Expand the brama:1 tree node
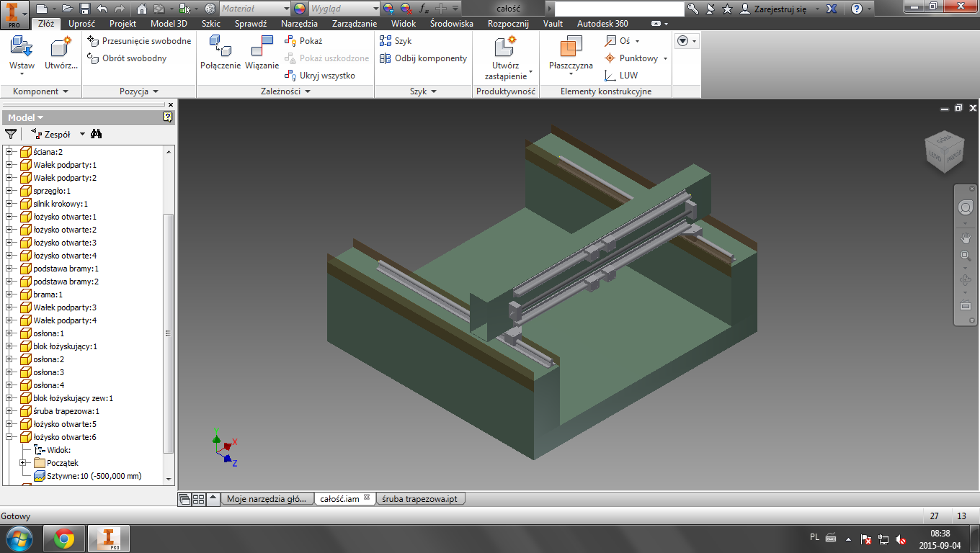This screenshot has width=980, height=553. click(x=9, y=295)
